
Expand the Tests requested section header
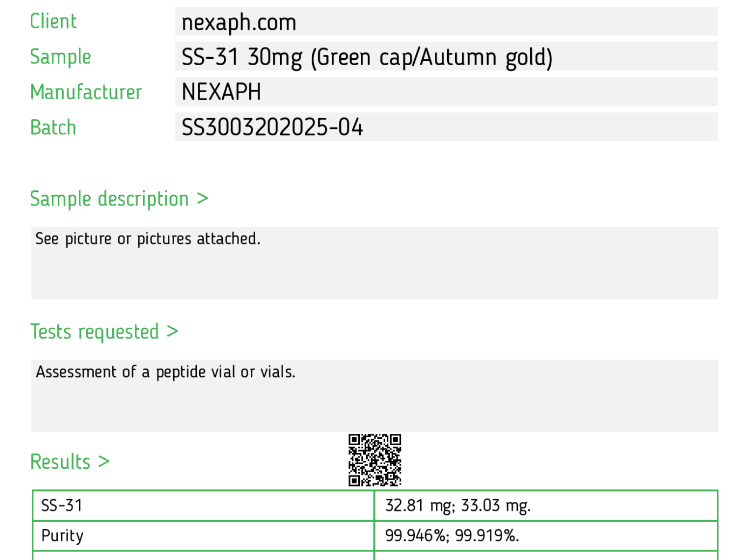tap(104, 332)
